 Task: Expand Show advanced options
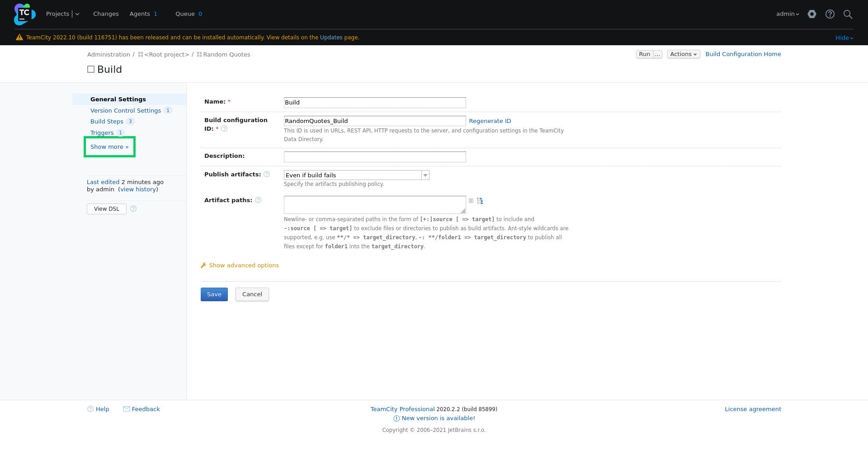pyautogui.click(x=244, y=265)
